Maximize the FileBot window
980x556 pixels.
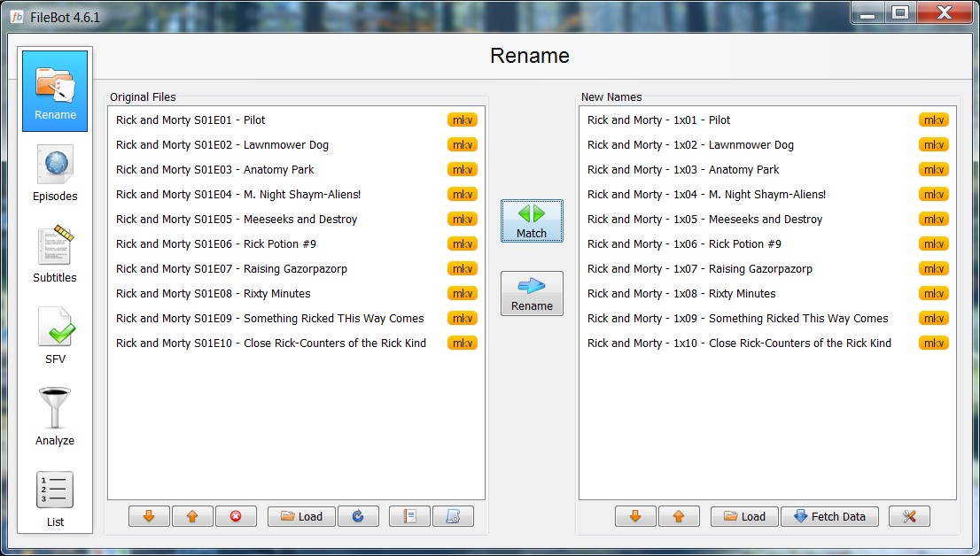pyautogui.click(x=900, y=12)
